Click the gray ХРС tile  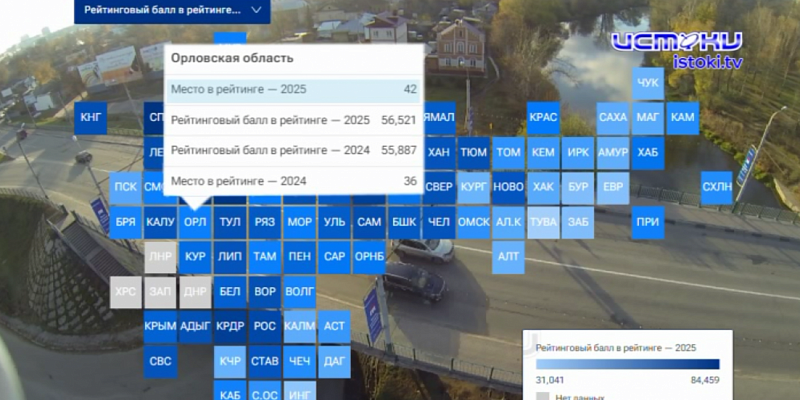126,291
